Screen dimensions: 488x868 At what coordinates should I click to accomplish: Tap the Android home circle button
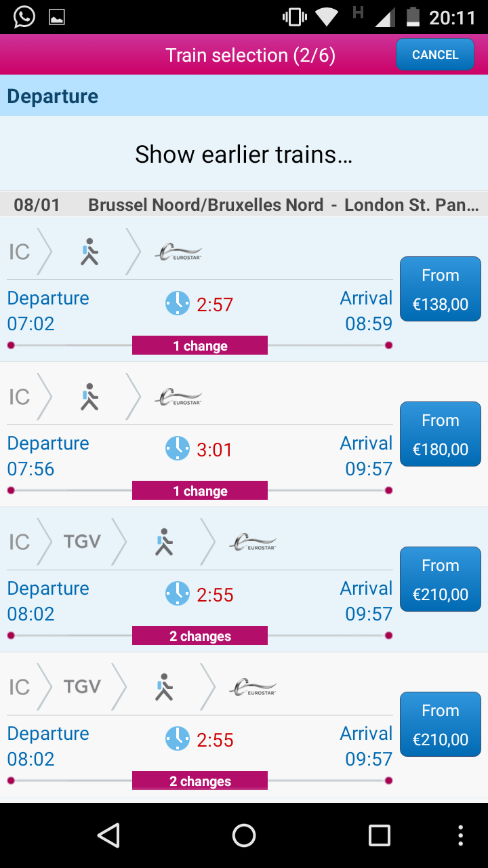[244, 835]
